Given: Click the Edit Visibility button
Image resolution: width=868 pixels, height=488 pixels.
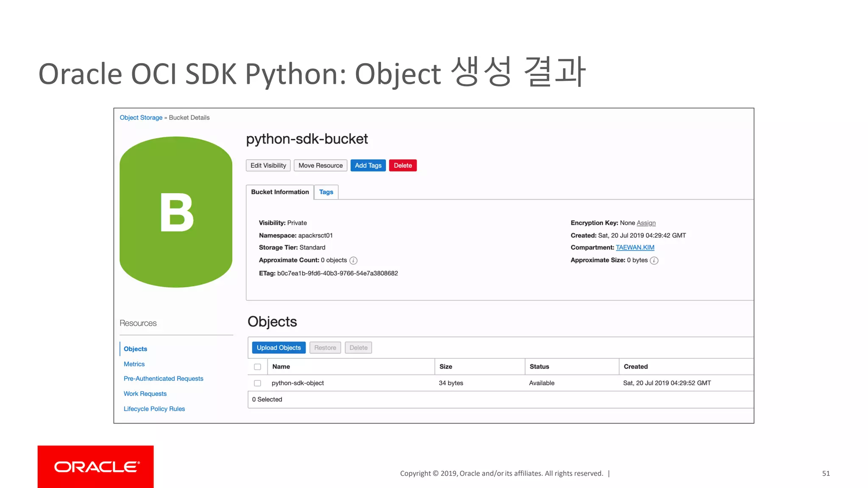Looking at the screenshot, I should pyautogui.click(x=268, y=166).
